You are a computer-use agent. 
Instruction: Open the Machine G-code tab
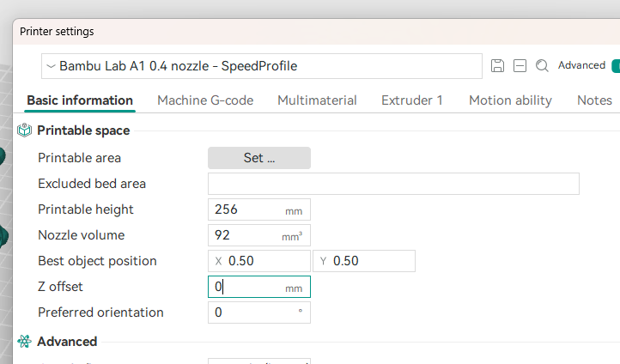(x=205, y=100)
